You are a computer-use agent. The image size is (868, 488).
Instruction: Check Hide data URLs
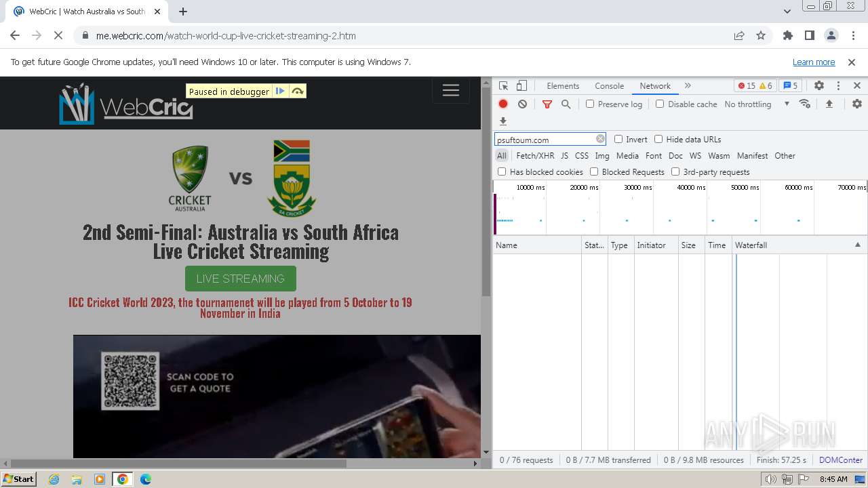(x=658, y=139)
